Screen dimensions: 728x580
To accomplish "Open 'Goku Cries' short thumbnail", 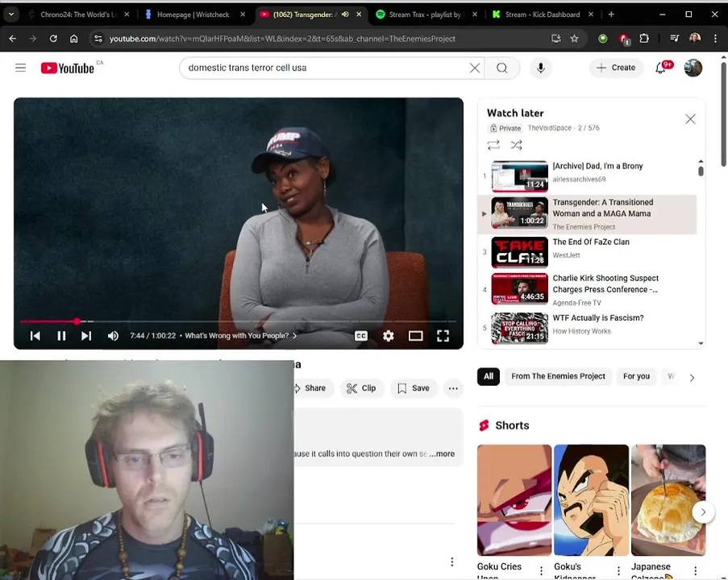I will 514,499.
